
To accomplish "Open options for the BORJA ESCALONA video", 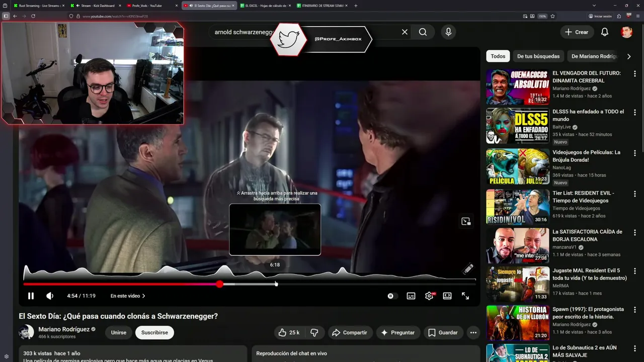I will point(634,232).
